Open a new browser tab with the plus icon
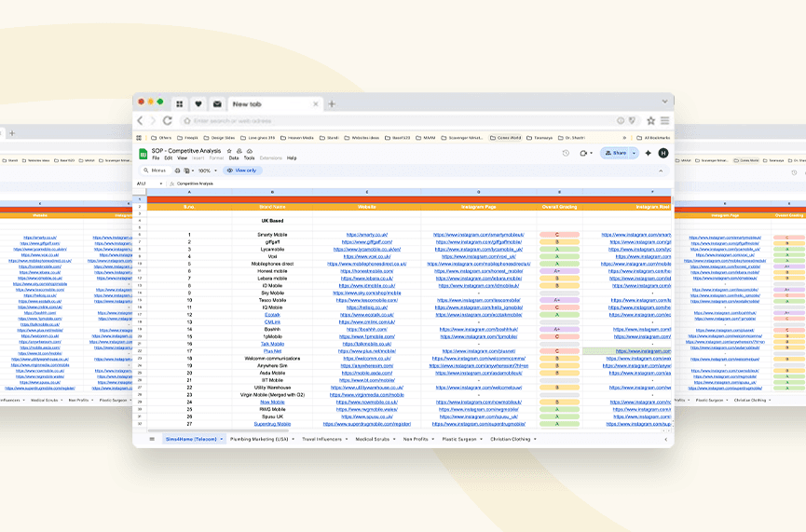 [332, 103]
